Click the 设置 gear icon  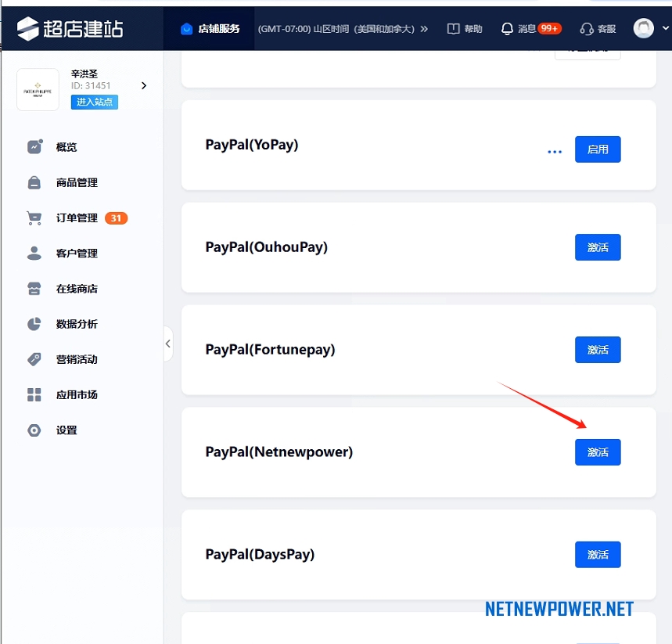point(34,430)
